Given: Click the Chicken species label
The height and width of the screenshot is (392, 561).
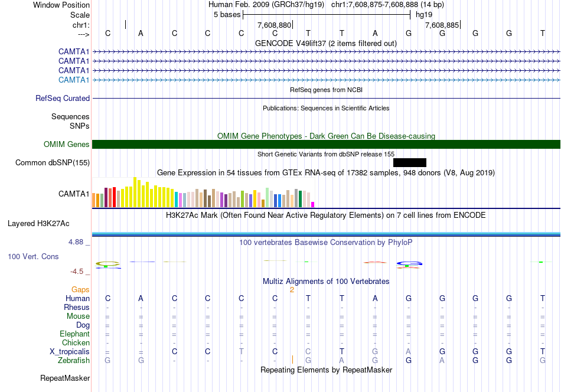Looking at the screenshot, I should [76, 342].
